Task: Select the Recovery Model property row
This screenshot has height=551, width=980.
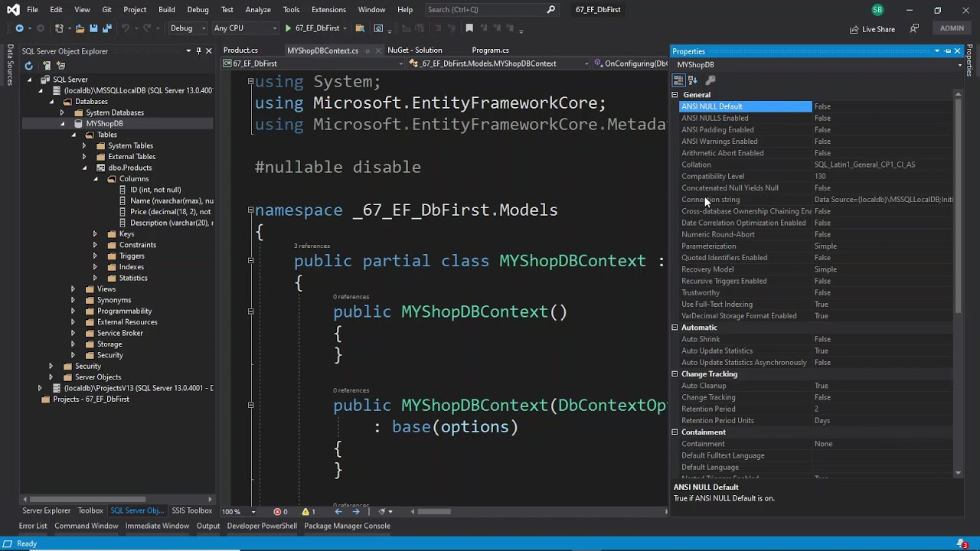Action: (816, 269)
